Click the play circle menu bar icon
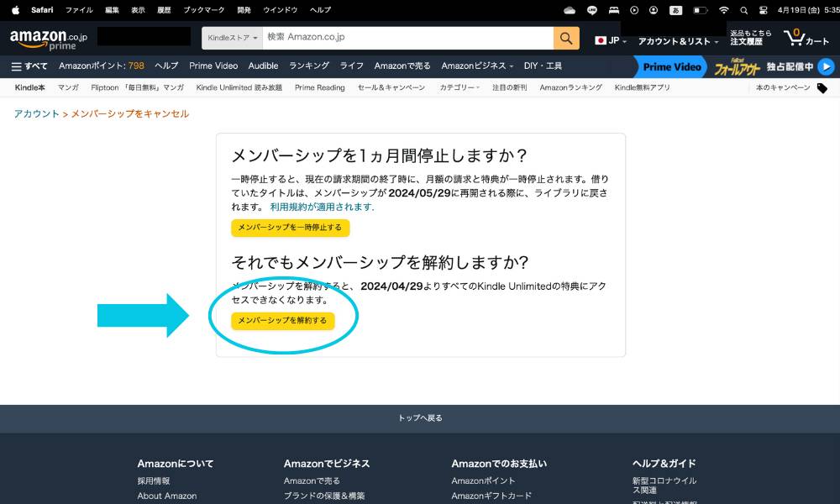840x504 pixels. click(x=634, y=10)
